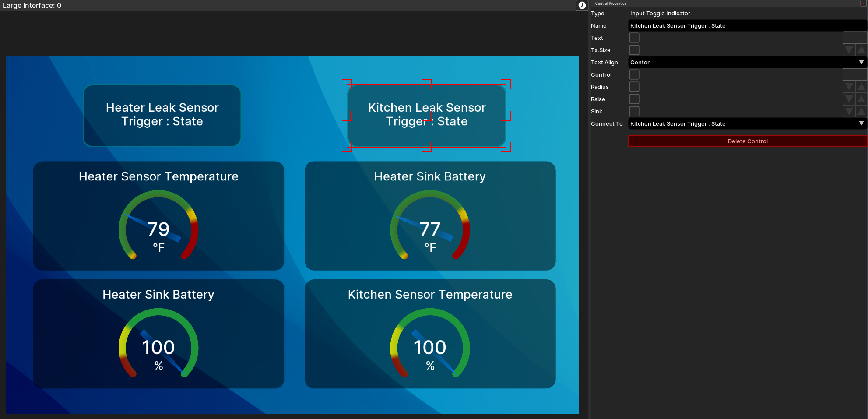868x419 pixels.
Task: Increase Tx.Size with the up arrow
Action: point(861,50)
